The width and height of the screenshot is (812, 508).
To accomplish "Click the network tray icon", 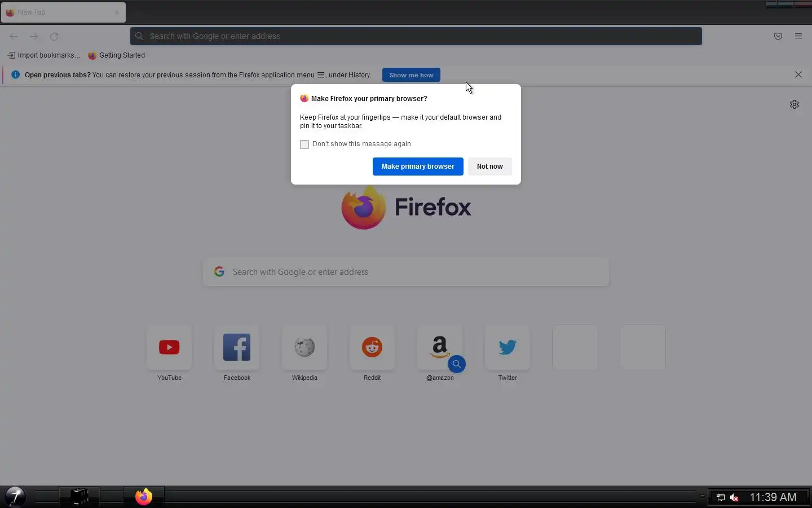I will coord(720,497).
